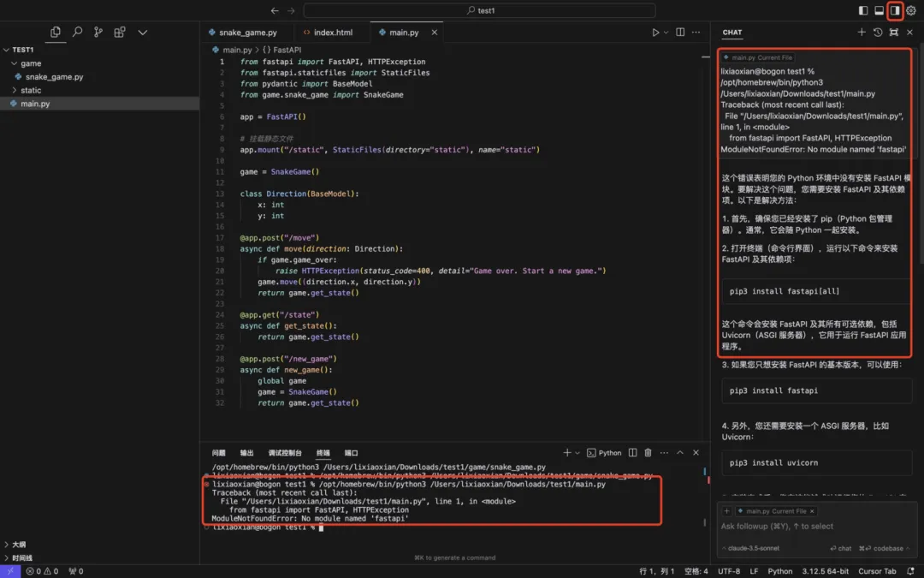Click main.py in the breadcrumb
Viewport: 924px width, 578px height.
tap(237, 51)
